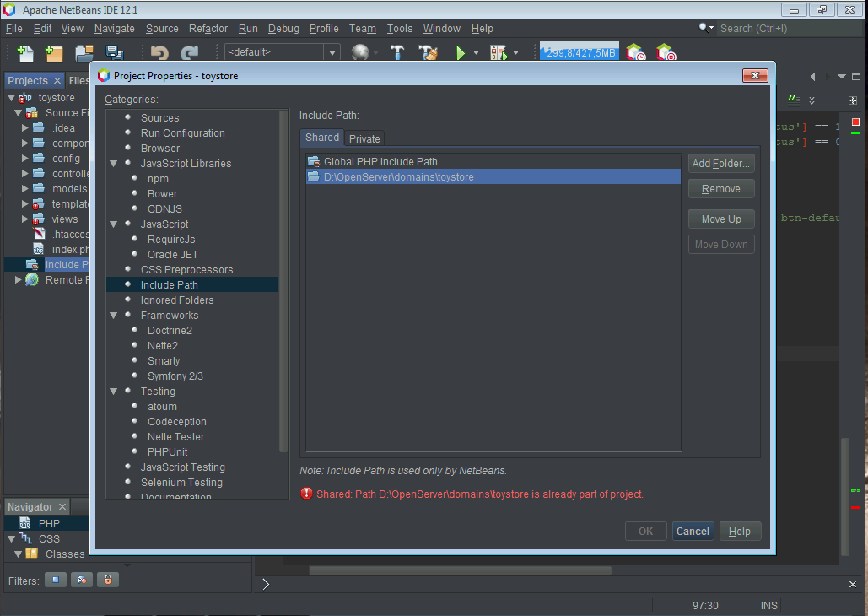This screenshot has height=616, width=868.
Task: Click the .htaccess file icon
Action: pyautogui.click(x=39, y=235)
